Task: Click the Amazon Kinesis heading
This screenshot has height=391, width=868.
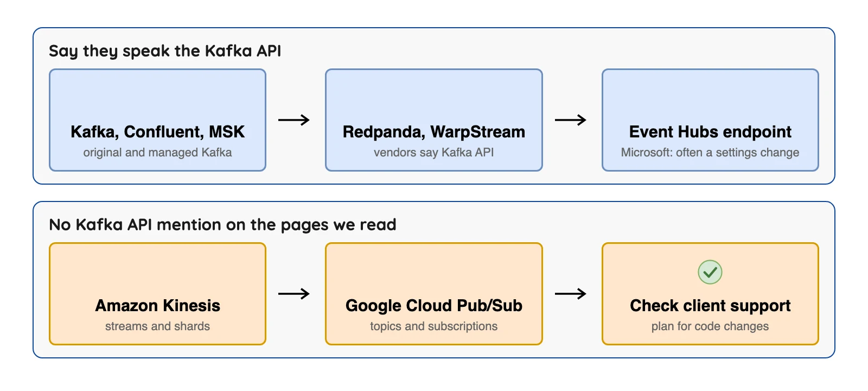Action: pyautogui.click(x=157, y=306)
